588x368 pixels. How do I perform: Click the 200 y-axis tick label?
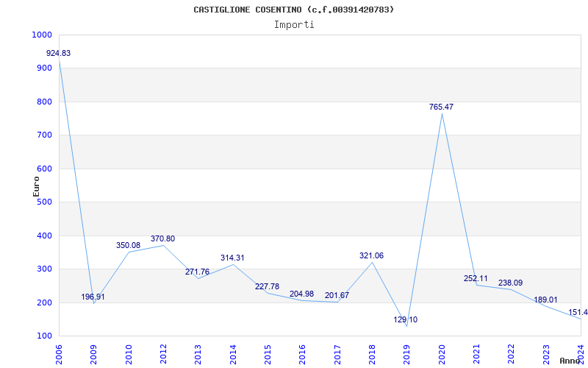(44, 302)
